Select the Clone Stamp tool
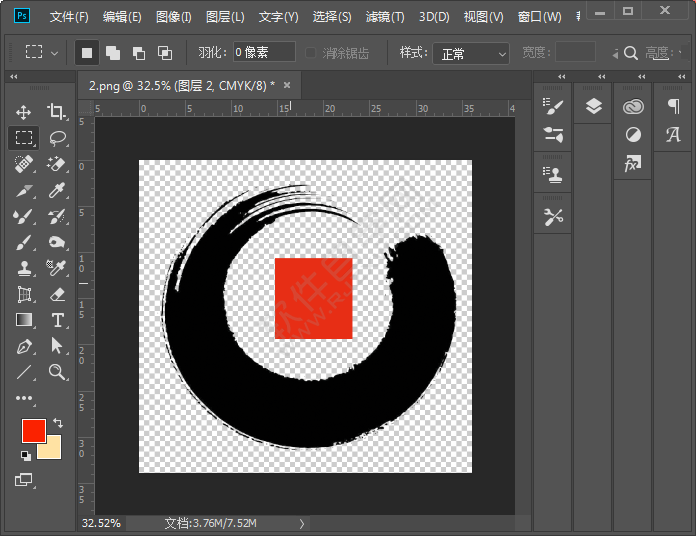696x536 pixels. (24, 268)
